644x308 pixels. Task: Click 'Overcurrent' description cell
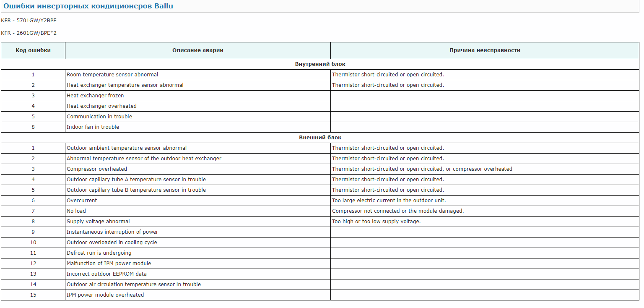coord(82,201)
